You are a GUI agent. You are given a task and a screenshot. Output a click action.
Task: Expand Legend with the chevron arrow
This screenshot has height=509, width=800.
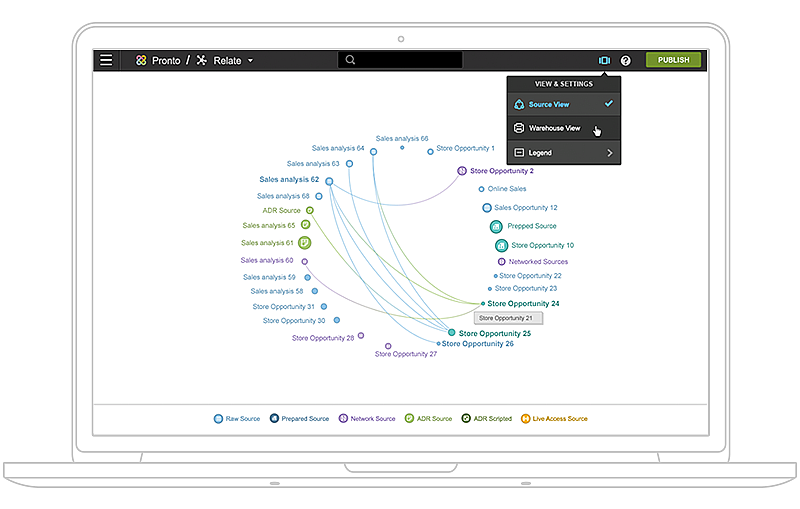(610, 152)
